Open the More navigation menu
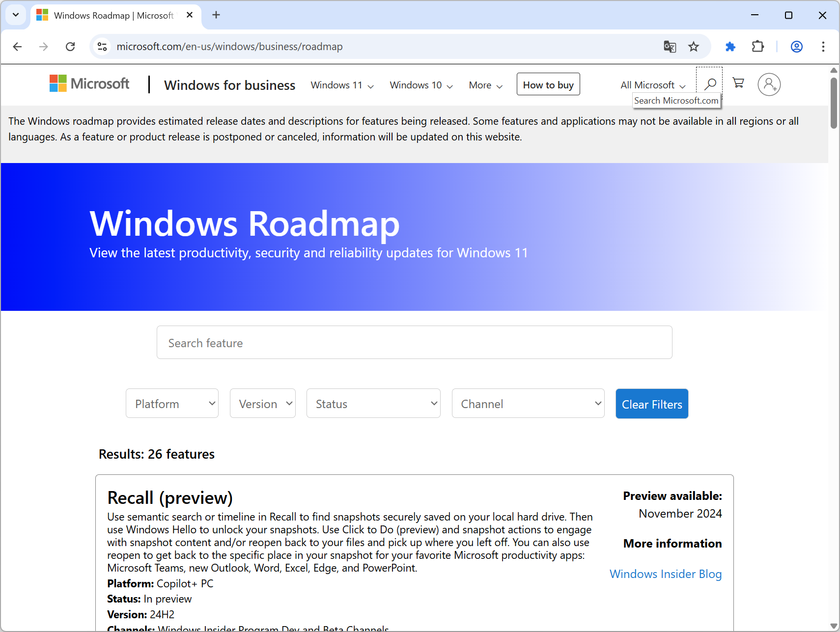This screenshot has height=632, width=840. pyautogui.click(x=484, y=85)
